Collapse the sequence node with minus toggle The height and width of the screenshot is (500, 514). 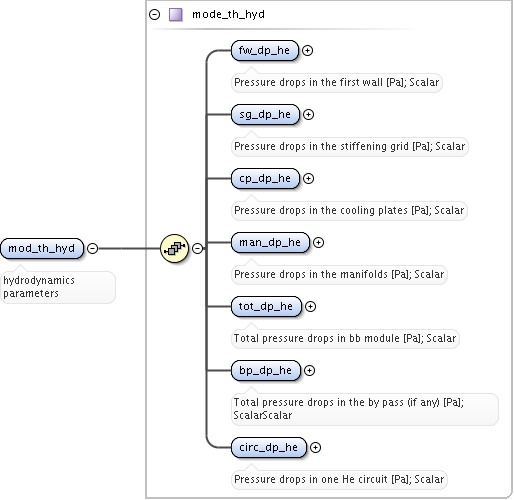197,248
